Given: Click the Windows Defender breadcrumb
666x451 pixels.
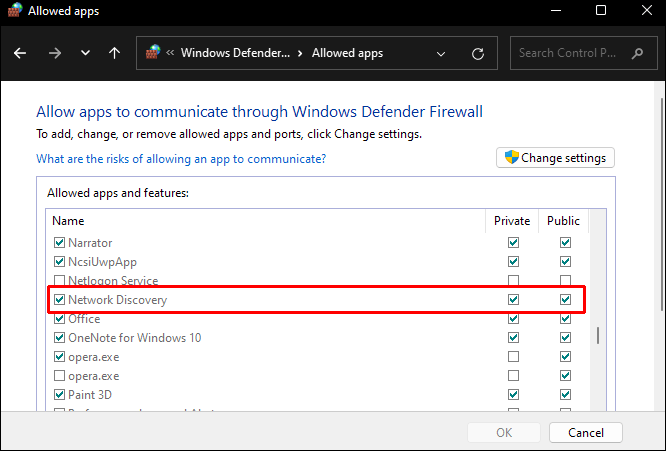Looking at the screenshot, I should [x=235, y=53].
